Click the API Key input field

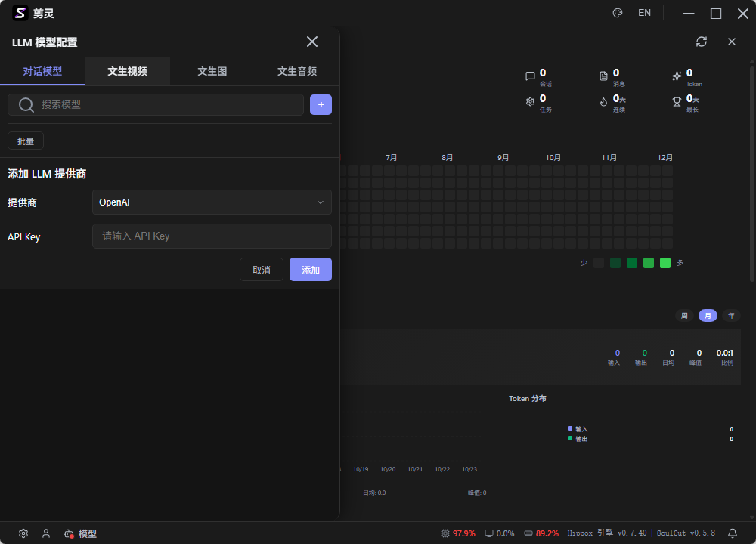pos(212,236)
